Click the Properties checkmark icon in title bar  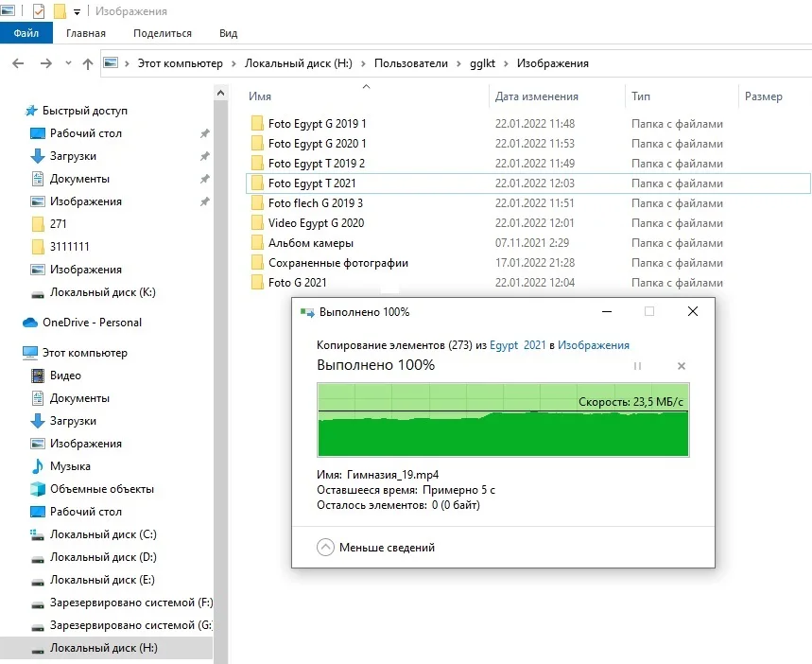point(39,11)
